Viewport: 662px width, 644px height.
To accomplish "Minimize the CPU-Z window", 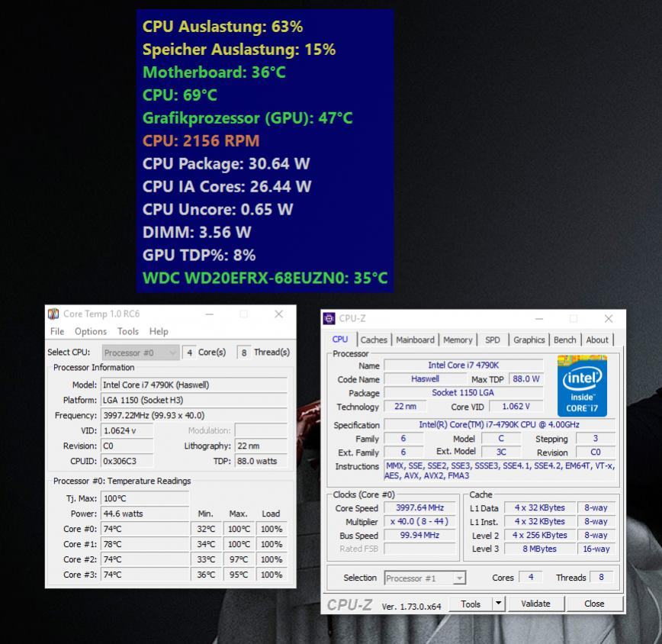I will 539,319.
